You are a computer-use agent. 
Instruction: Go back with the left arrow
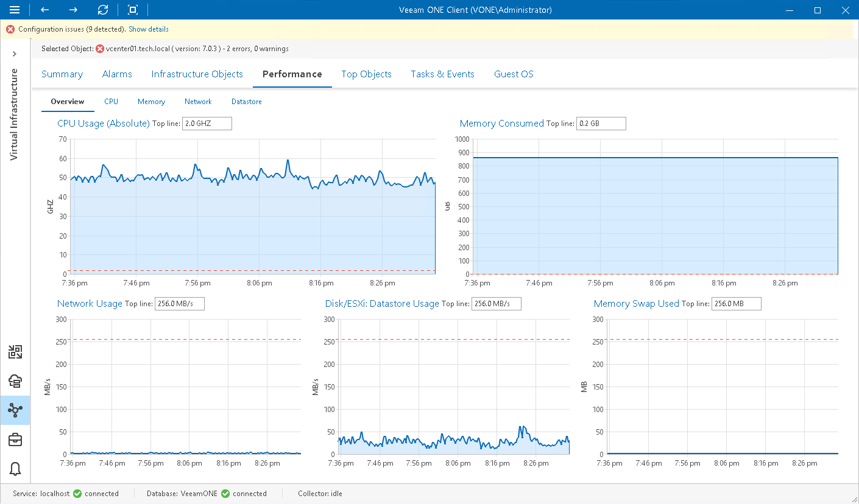click(44, 10)
